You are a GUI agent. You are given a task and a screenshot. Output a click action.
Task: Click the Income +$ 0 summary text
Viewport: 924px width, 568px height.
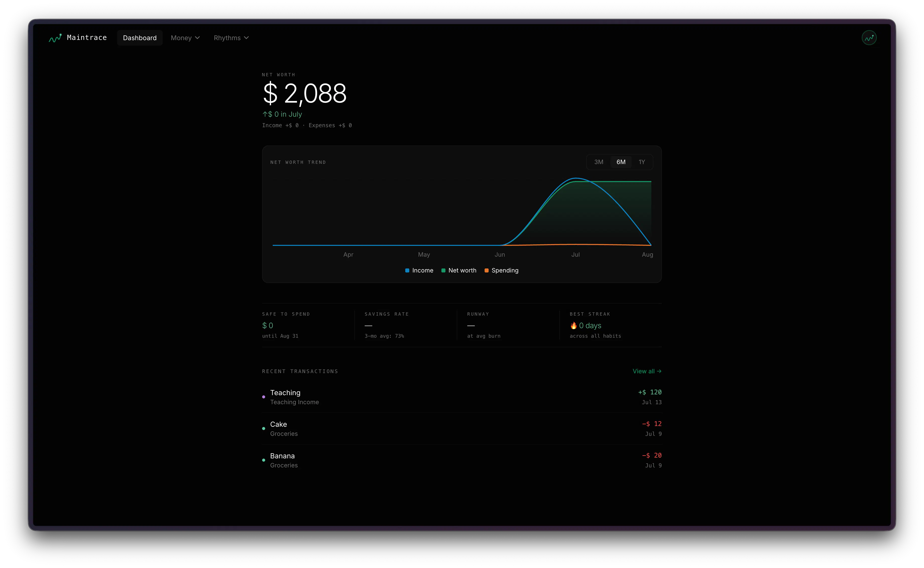(280, 125)
